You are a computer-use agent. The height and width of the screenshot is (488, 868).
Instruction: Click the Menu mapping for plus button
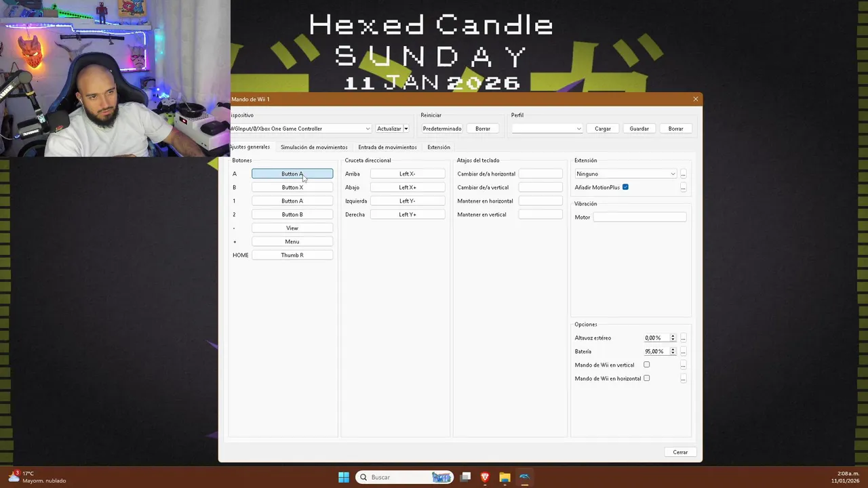pyautogui.click(x=292, y=241)
